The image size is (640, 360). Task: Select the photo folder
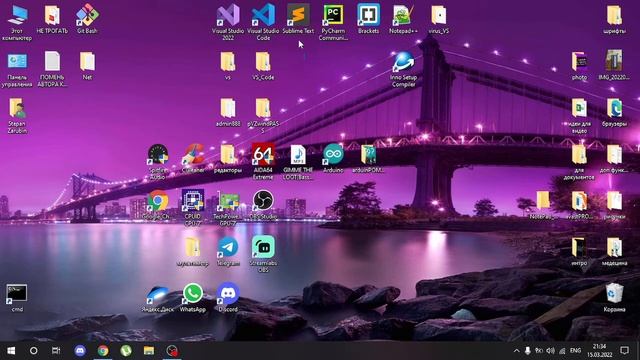[579, 62]
